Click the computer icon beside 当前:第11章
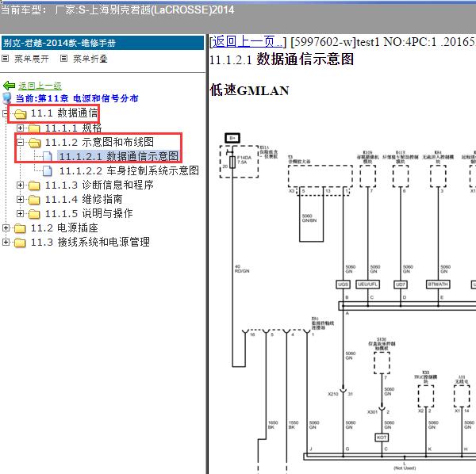 pyautogui.click(x=6, y=98)
